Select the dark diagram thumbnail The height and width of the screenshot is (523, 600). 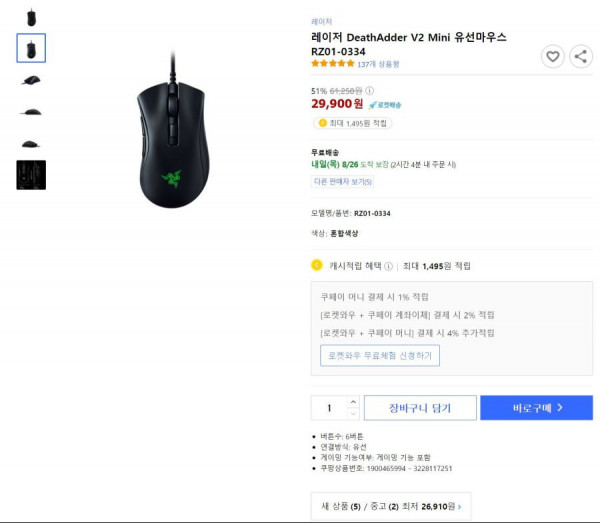click(x=31, y=175)
